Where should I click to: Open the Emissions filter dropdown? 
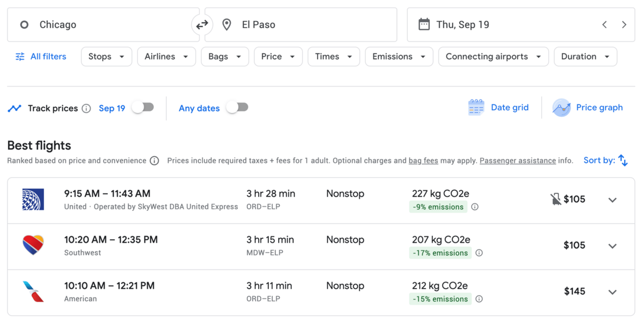(x=399, y=57)
